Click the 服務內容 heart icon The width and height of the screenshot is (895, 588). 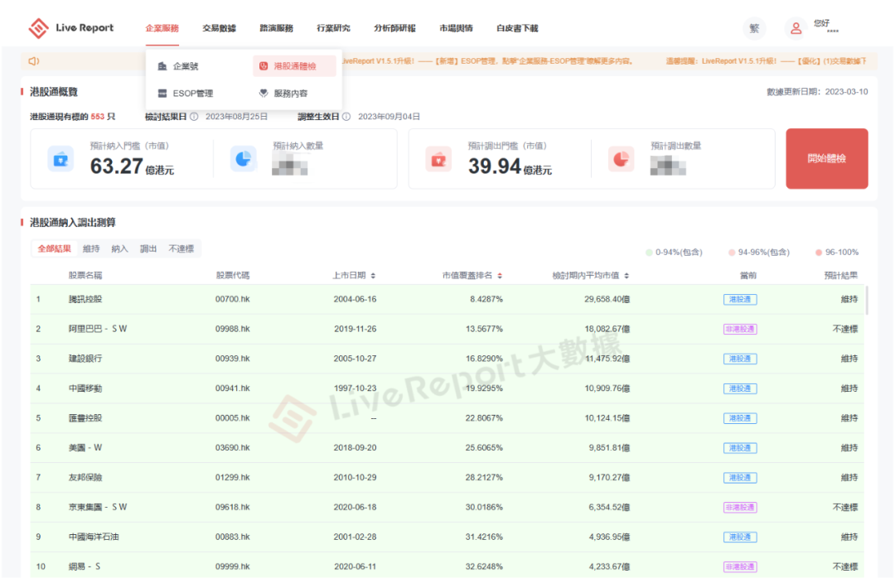click(264, 93)
